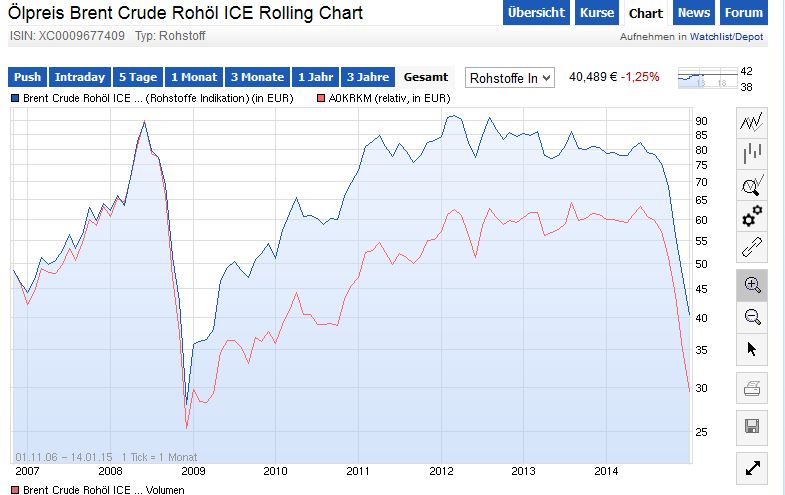The width and height of the screenshot is (785, 495).
Task: Open chart settings gears icon
Action: (752, 215)
